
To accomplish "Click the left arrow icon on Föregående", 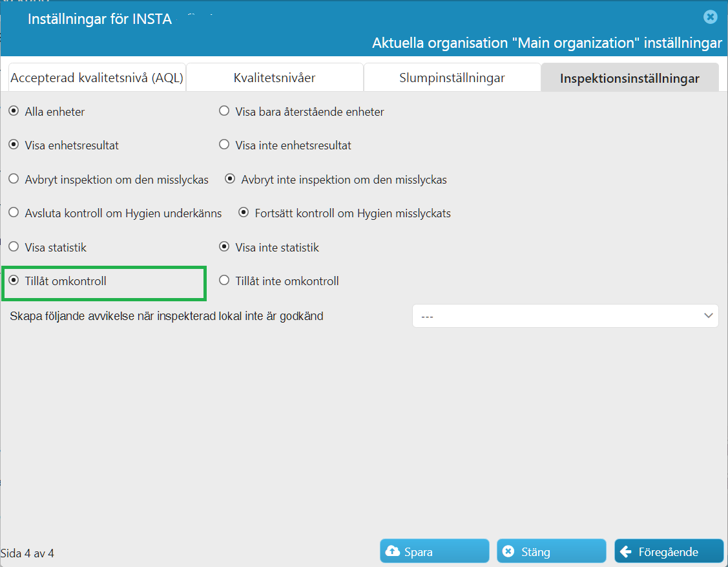I will 625,551.
